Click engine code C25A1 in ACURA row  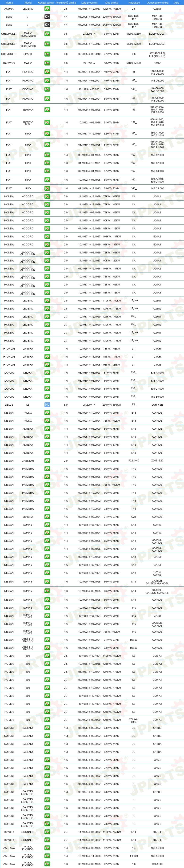(x=157, y=9)
